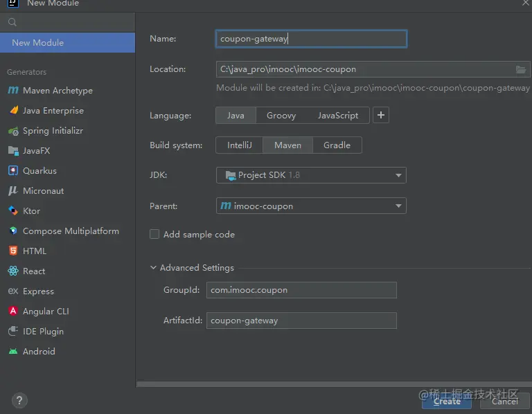This screenshot has width=532, height=414.
Task: Open the JDK Project SDK dropdown
Action: click(311, 175)
